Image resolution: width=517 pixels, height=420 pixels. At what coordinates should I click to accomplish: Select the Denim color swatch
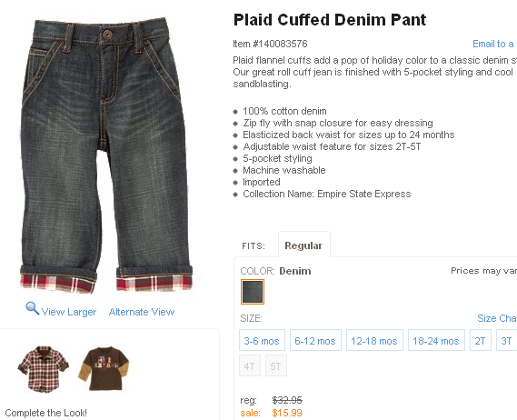[253, 292]
